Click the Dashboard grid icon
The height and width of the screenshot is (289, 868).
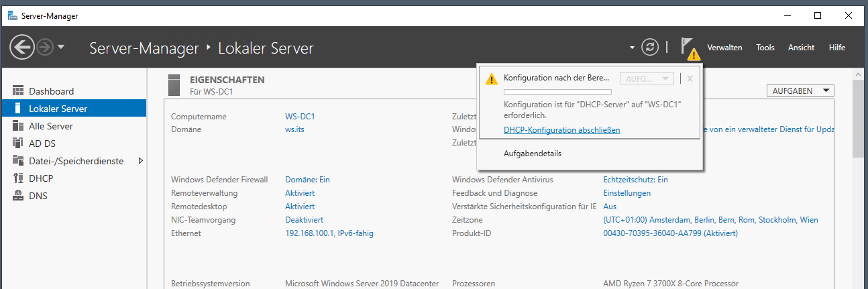[18, 91]
